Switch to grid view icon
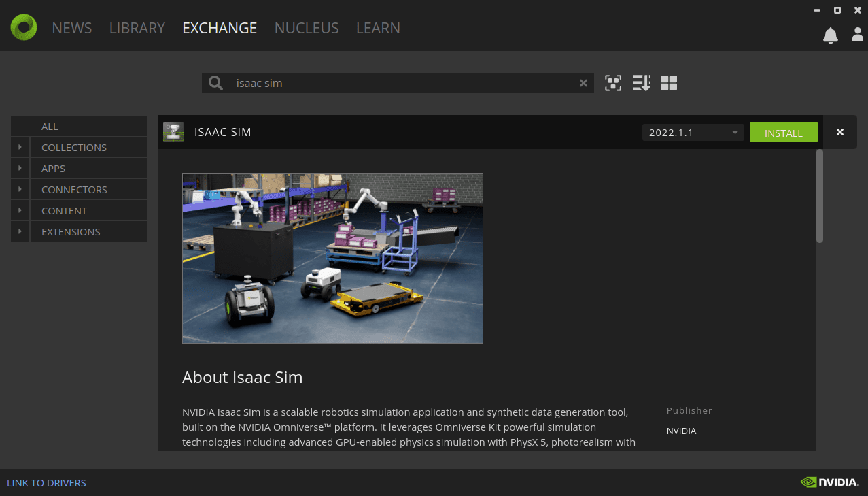 [x=669, y=83]
